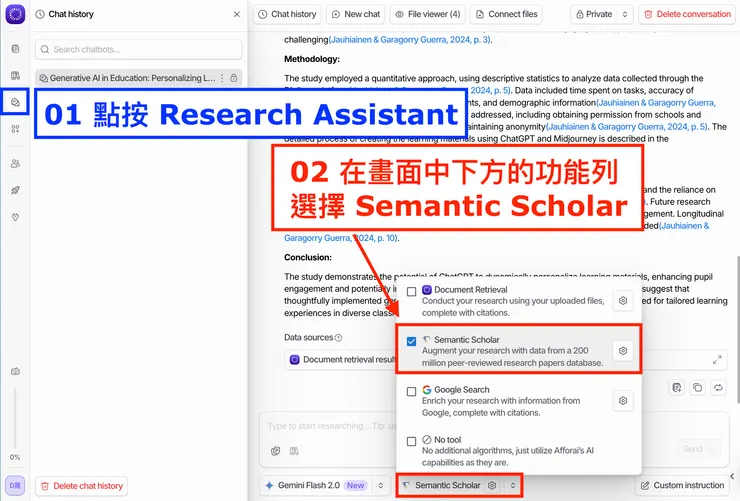740x501 pixels.
Task: Click the save-to-note icon below the response
Action: click(677, 388)
